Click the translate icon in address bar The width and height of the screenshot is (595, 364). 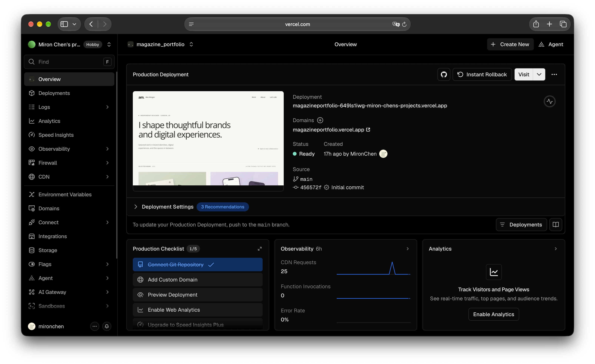coord(396,24)
